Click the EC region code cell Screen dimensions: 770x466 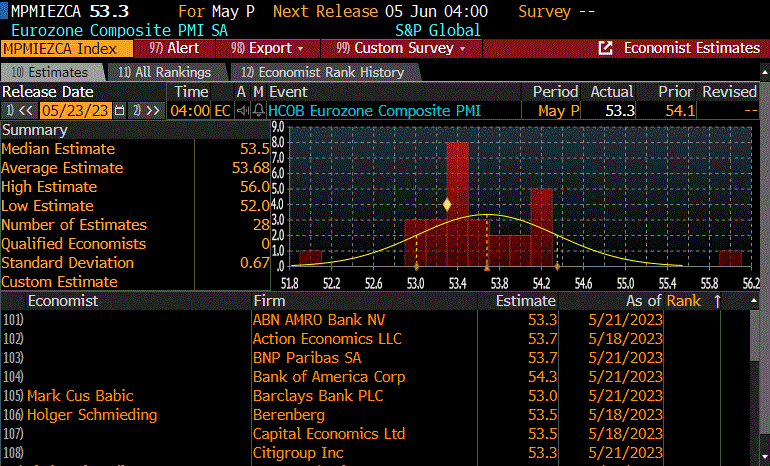coord(222,110)
